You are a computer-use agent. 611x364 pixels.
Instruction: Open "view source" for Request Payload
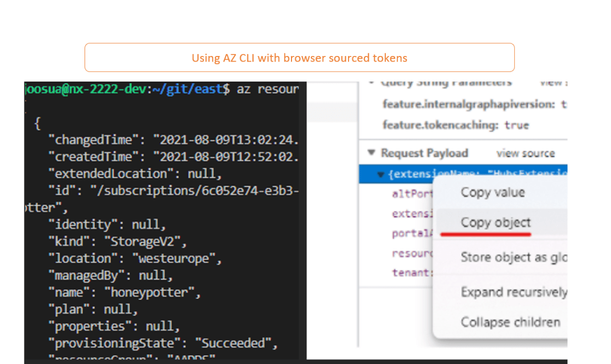point(525,153)
